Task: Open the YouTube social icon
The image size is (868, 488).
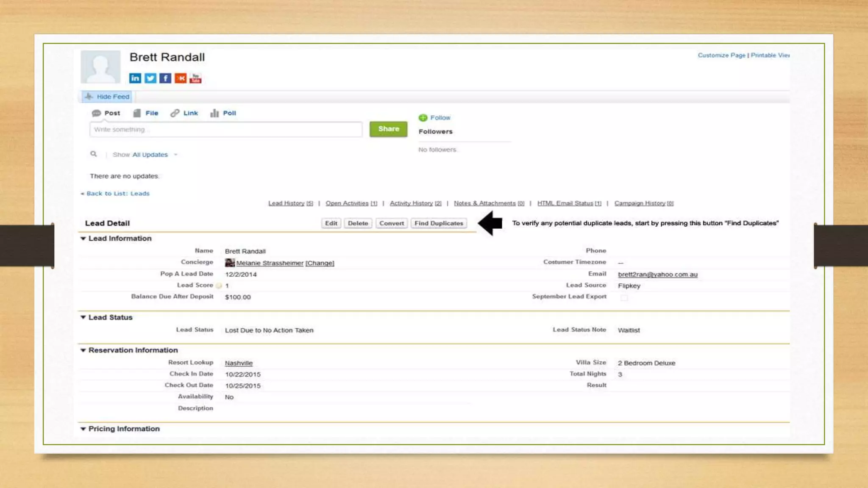Action: [195, 78]
